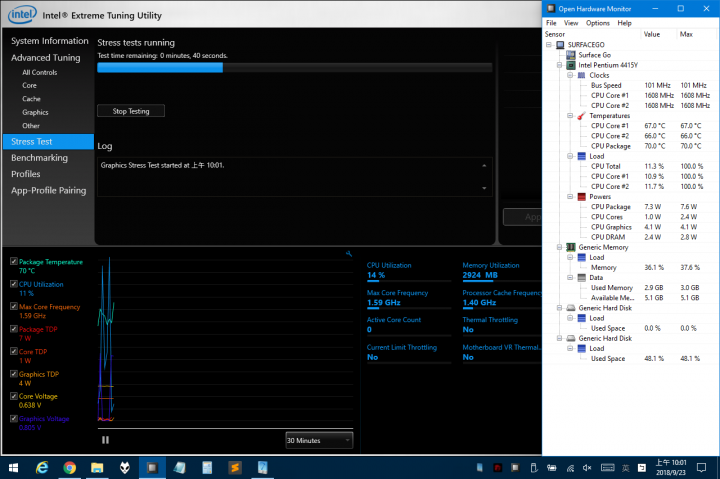Go to the Profiles section

(x=26, y=174)
